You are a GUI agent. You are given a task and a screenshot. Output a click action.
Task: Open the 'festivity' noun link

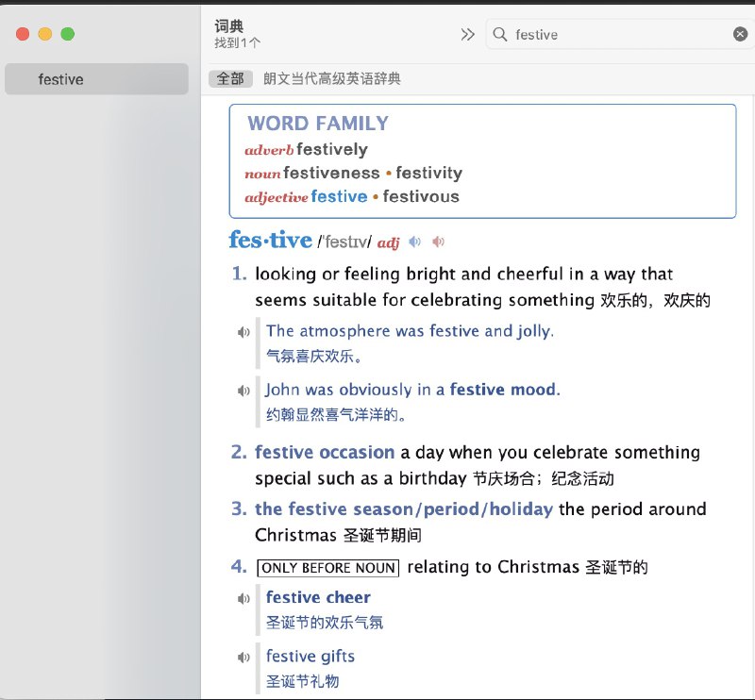428,173
